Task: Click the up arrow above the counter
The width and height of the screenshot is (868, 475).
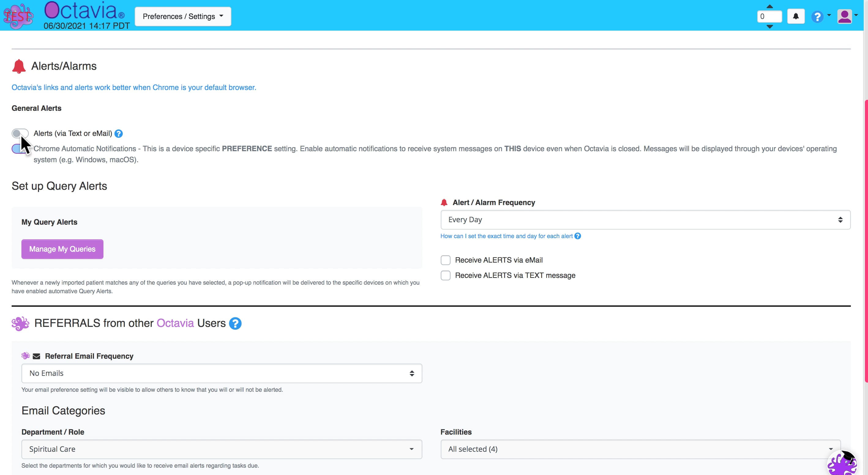Action: pos(770,6)
